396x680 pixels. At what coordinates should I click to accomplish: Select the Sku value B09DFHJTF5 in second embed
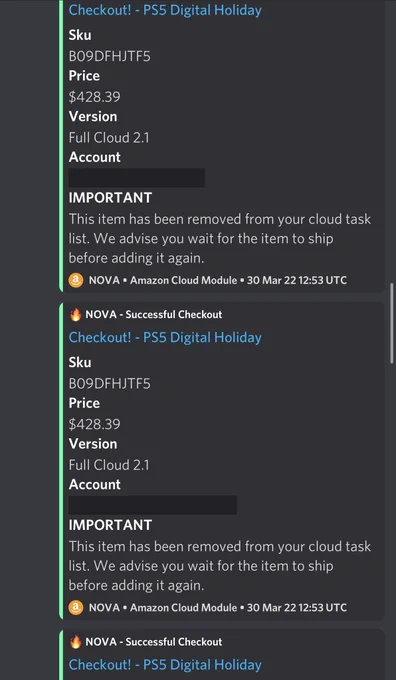[x=110, y=384]
